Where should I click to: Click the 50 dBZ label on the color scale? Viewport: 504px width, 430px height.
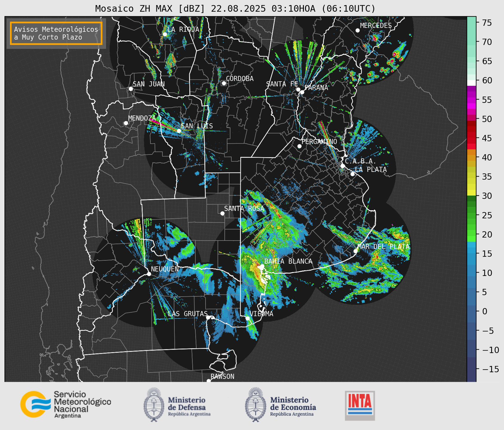(487, 119)
